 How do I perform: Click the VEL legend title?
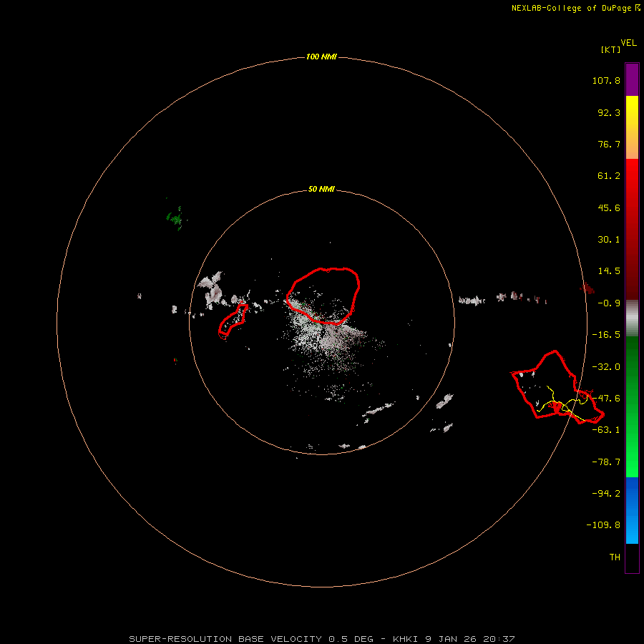[x=629, y=43]
